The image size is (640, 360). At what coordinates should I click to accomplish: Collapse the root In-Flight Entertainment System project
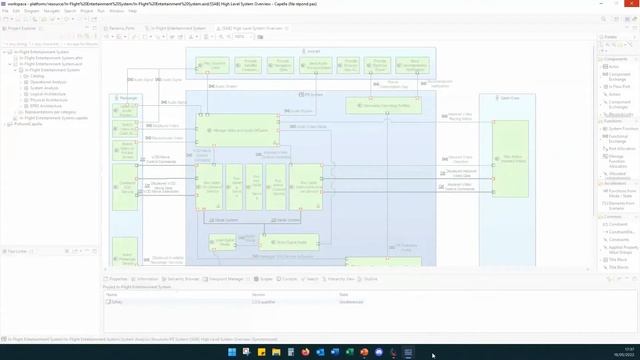click(4, 52)
